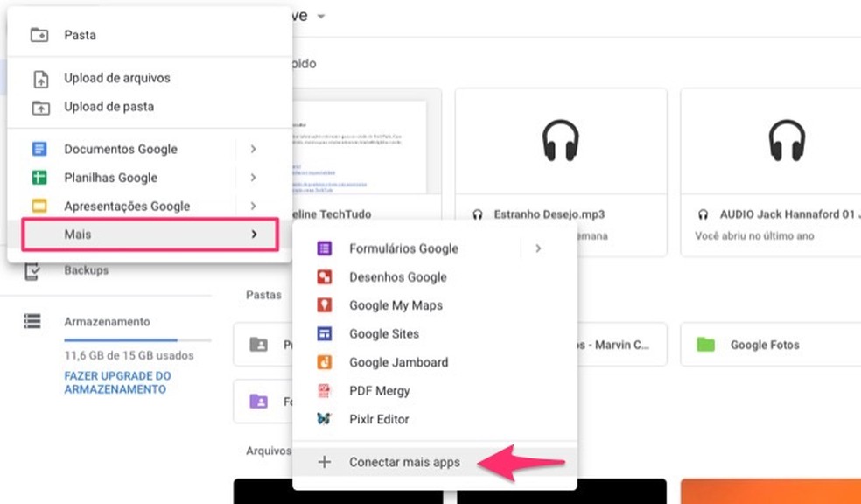Image resolution: width=861 pixels, height=504 pixels.
Task: Click the Google My Maps pin icon
Action: pyautogui.click(x=324, y=305)
